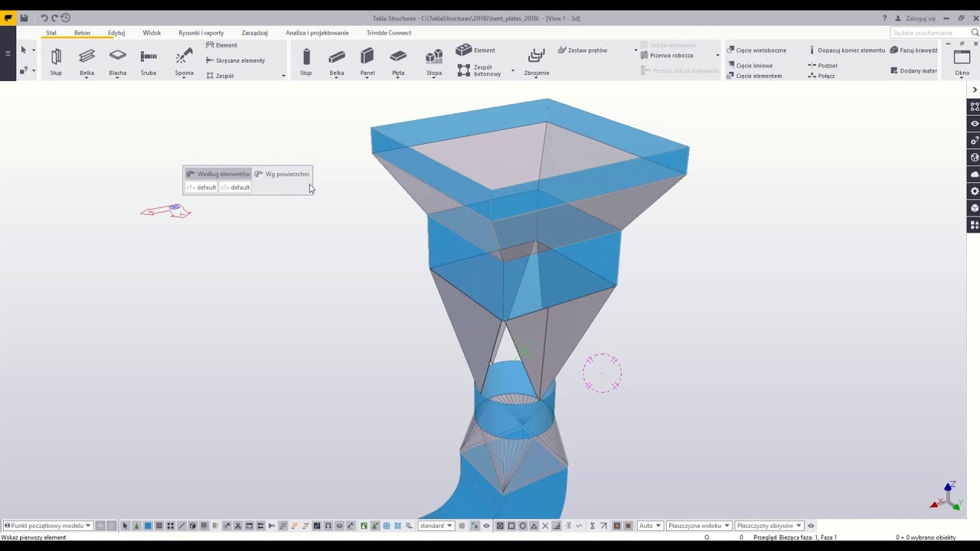Open the standard filter dropdown
The image size is (980, 551).
436,526
